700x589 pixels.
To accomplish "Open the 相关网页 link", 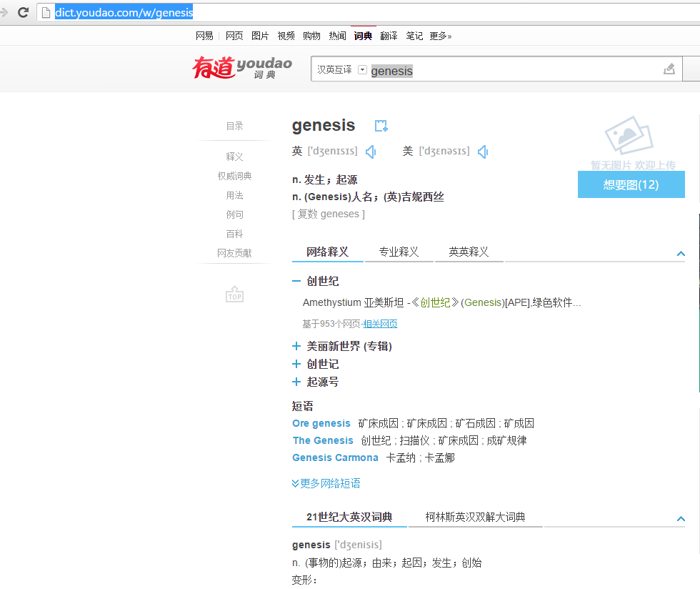I will point(380,324).
